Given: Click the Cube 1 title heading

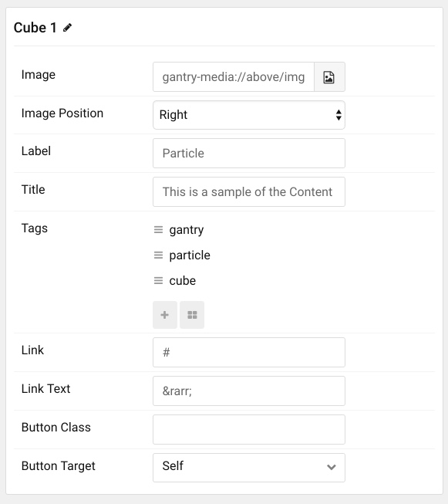Looking at the screenshot, I should click(35, 28).
